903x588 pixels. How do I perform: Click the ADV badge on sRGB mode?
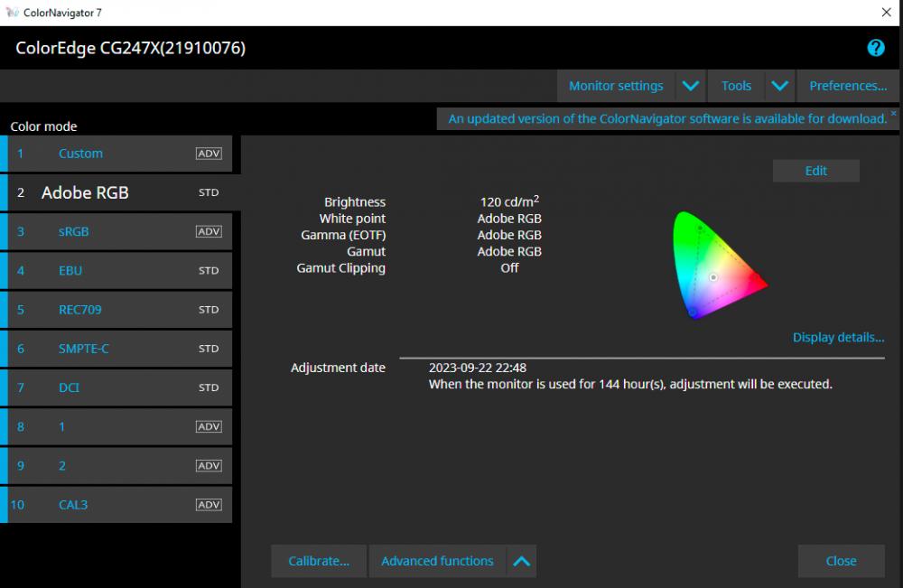click(209, 231)
